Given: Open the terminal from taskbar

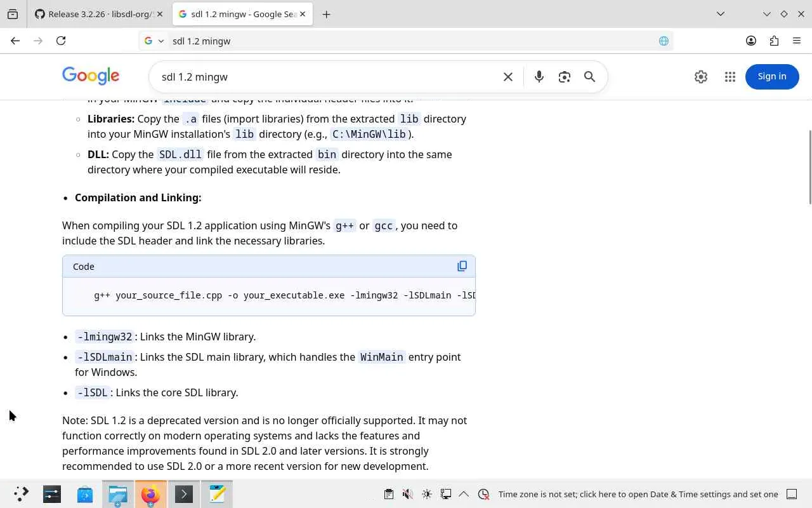Looking at the screenshot, I should (184, 494).
